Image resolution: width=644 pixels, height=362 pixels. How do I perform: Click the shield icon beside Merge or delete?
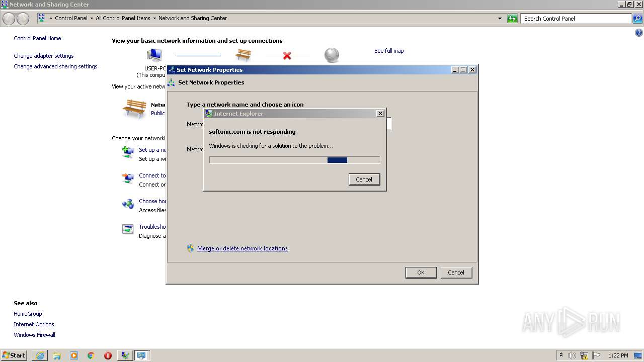(x=191, y=248)
